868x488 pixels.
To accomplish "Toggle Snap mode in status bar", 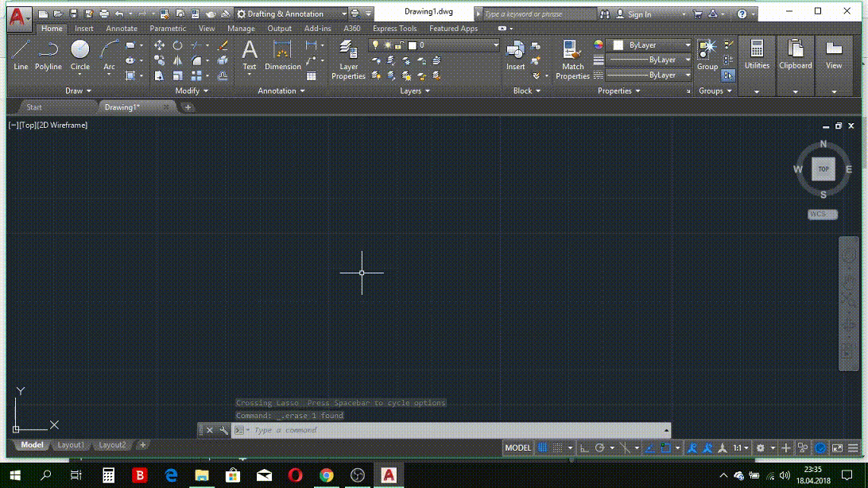I will [557, 447].
